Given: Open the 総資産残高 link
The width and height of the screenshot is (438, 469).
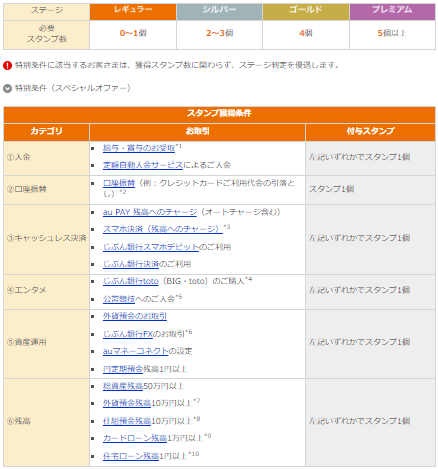Looking at the screenshot, I should 123,386.
